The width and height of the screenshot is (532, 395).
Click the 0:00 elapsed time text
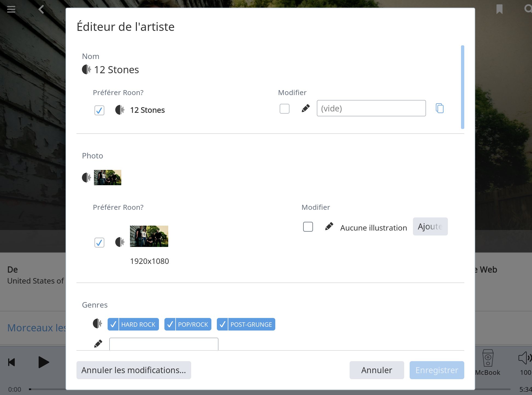(x=15, y=389)
